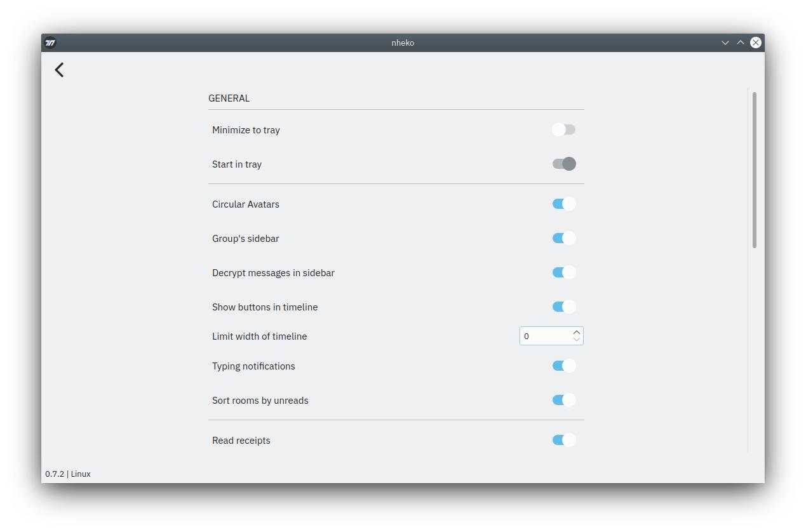This screenshot has height=532, width=806.
Task: Decrease timeline width limit with down arrow
Action: pos(577,340)
